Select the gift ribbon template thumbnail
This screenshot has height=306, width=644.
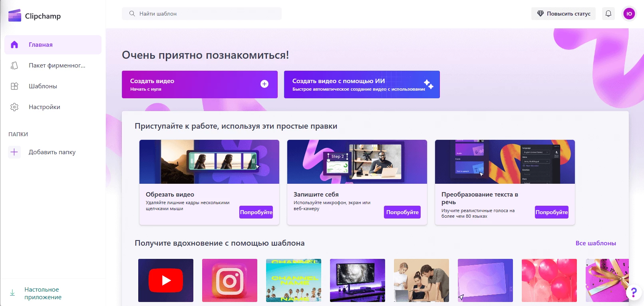coord(607,280)
